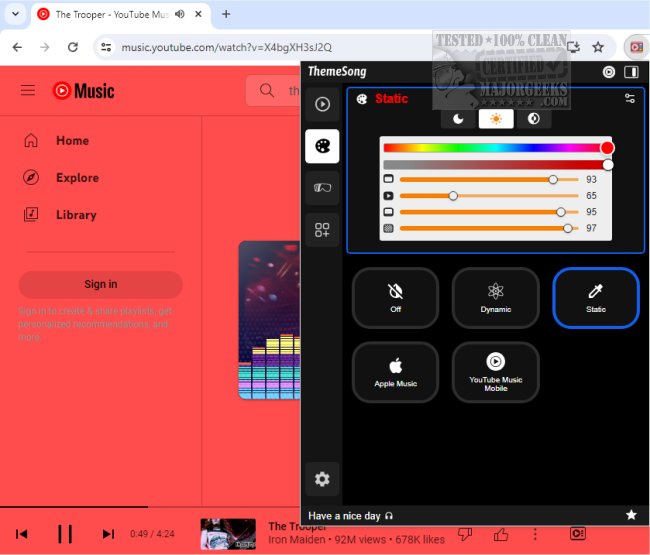650x555 pixels.
Task: Open the song three-dot menu
Action: click(535, 534)
